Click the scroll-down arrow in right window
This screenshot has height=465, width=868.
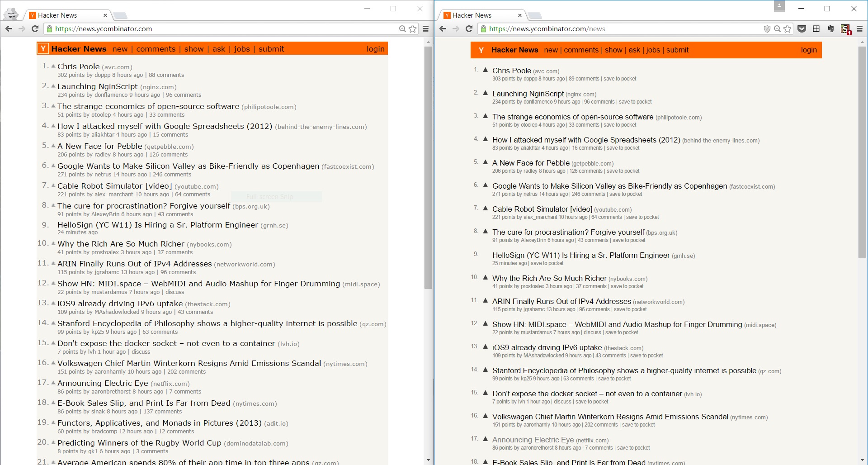862,460
